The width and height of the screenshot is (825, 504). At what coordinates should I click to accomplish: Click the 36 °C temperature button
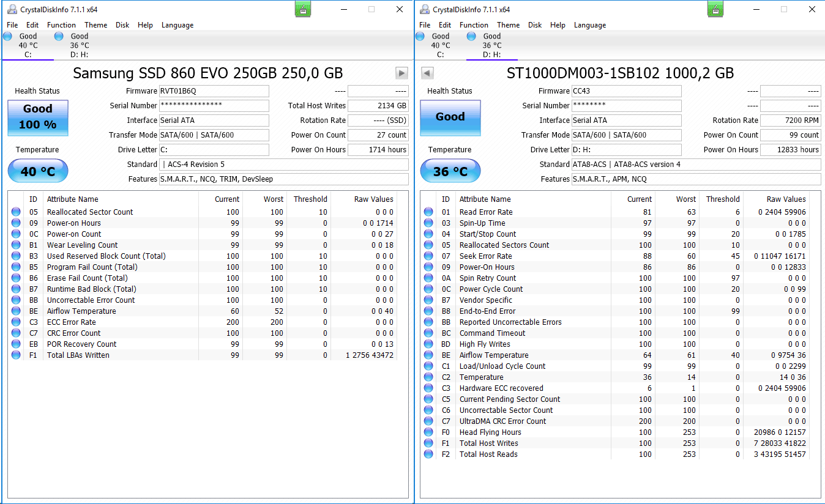click(x=450, y=171)
